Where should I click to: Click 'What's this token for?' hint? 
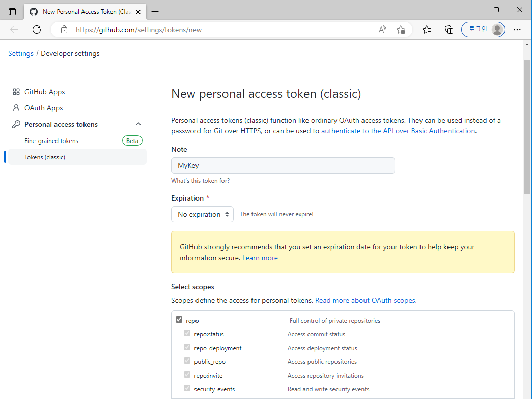(200, 181)
